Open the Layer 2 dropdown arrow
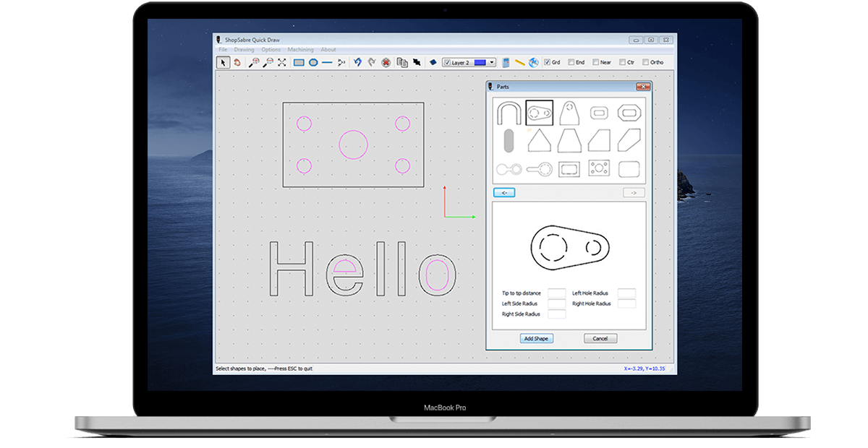This screenshot has width=868, height=448. tap(492, 63)
